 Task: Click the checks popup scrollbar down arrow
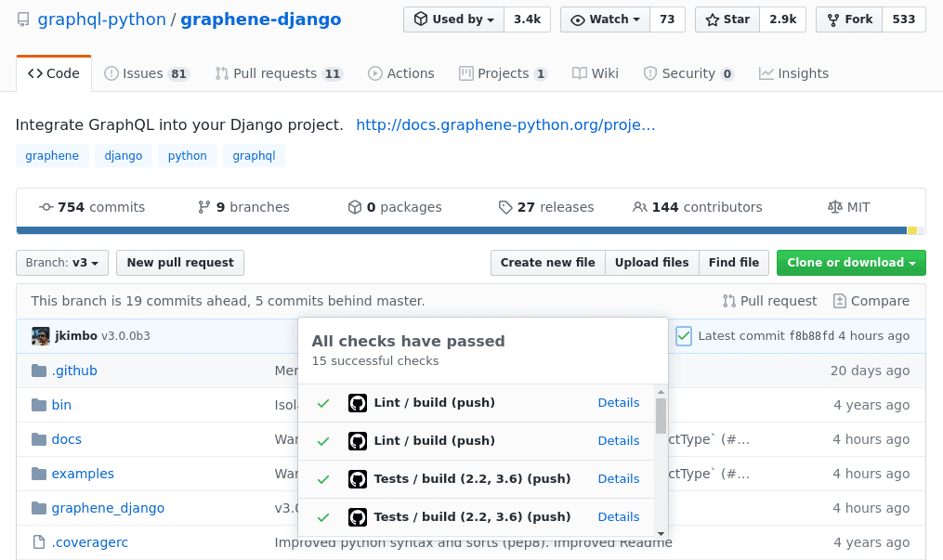point(661,533)
